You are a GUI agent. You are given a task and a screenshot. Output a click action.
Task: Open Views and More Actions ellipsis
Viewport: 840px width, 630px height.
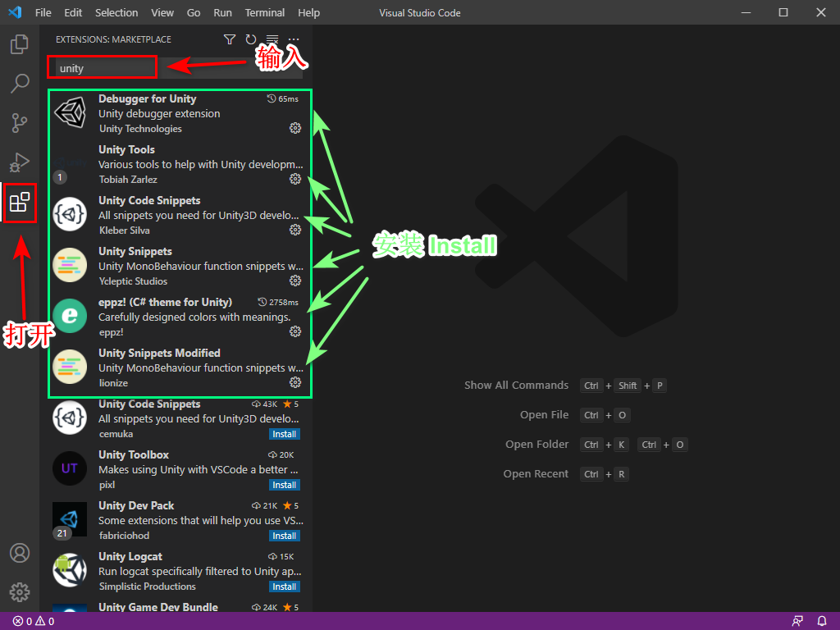pos(294,39)
